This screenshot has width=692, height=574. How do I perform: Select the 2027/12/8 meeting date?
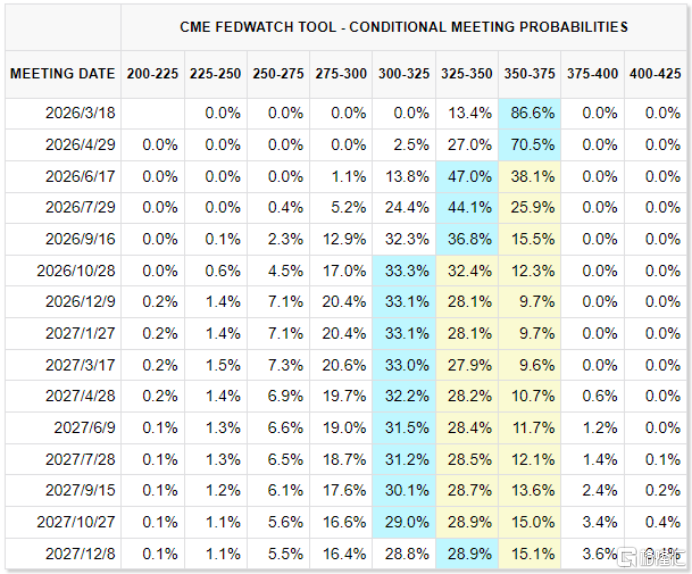tap(80, 553)
